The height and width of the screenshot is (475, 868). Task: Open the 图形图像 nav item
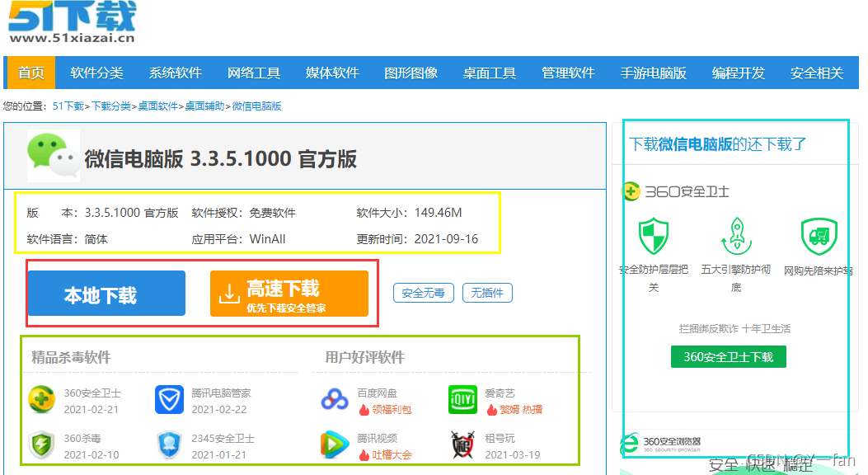411,73
